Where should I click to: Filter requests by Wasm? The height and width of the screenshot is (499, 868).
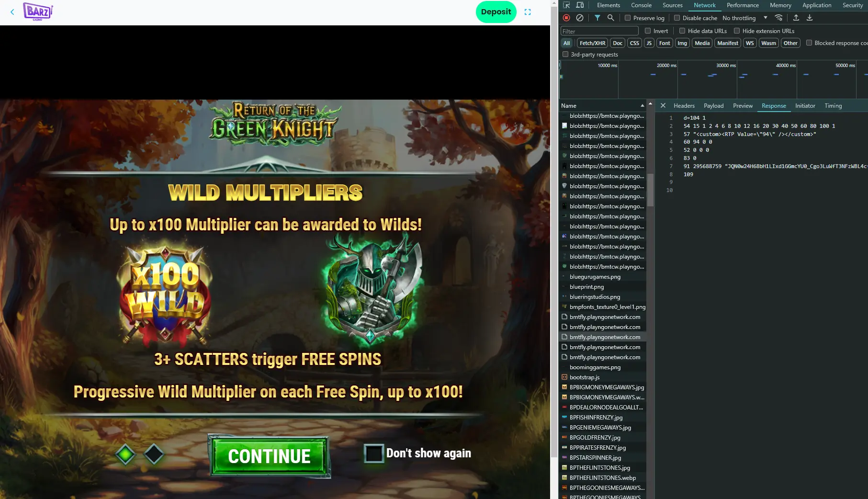[768, 43]
